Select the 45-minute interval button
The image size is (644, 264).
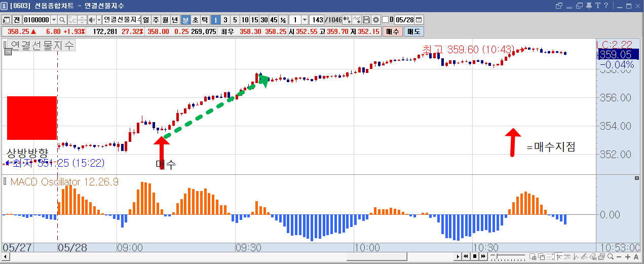tap(274, 20)
